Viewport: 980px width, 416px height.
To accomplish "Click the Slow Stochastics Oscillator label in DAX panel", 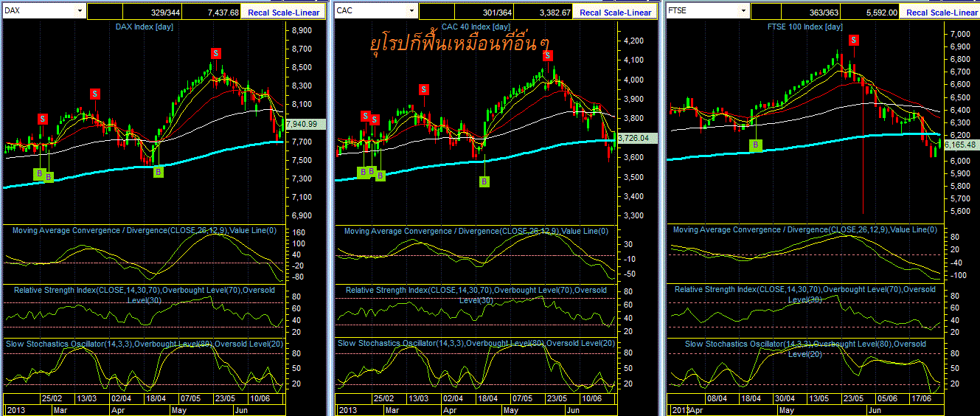I will pos(144,344).
